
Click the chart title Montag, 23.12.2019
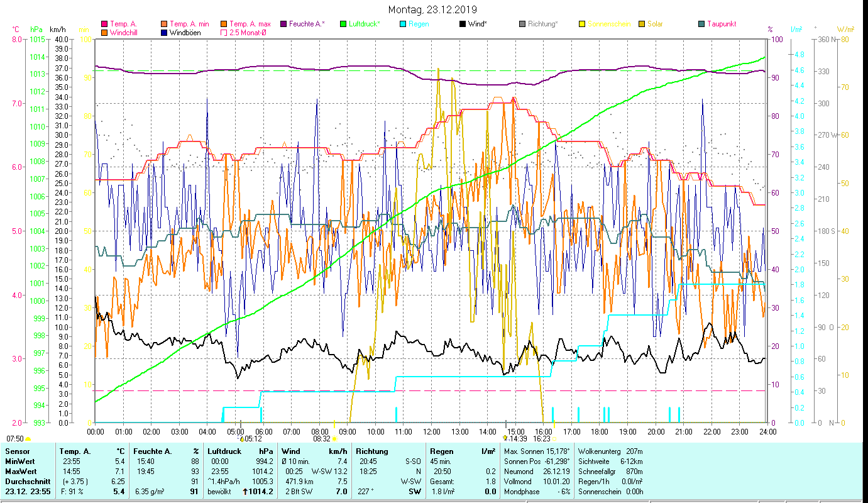coord(432,9)
